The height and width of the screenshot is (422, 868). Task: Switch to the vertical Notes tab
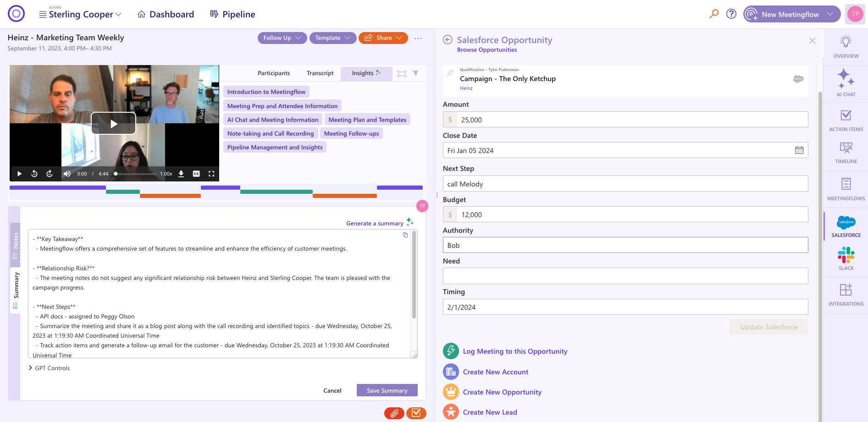click(x=16, y=245)
